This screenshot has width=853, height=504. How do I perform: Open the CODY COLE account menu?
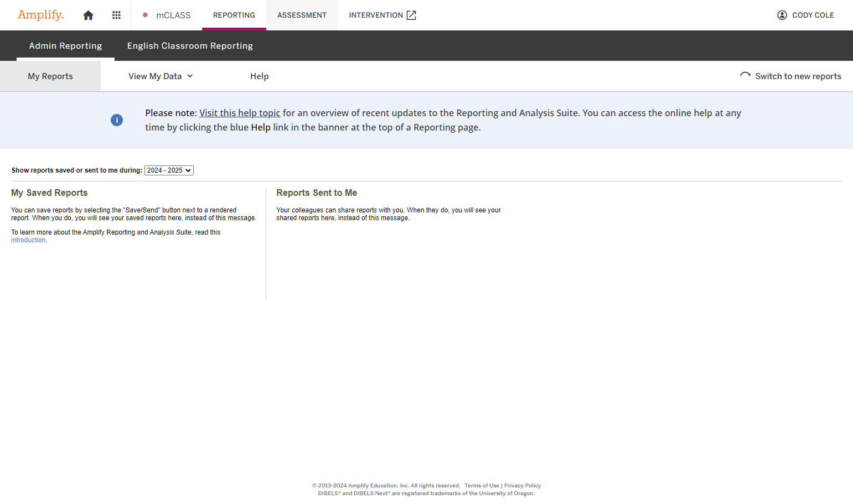pos(805,15)
